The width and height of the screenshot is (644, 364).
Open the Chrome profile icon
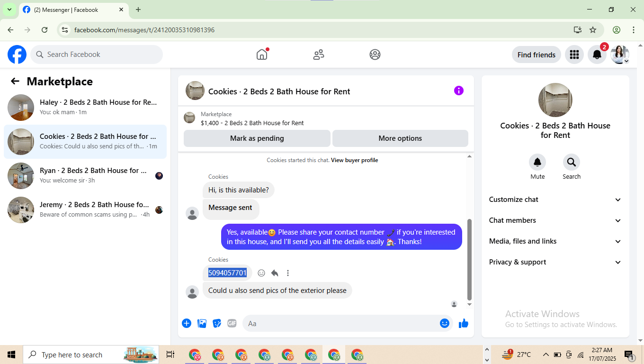(x=617, y=30)
